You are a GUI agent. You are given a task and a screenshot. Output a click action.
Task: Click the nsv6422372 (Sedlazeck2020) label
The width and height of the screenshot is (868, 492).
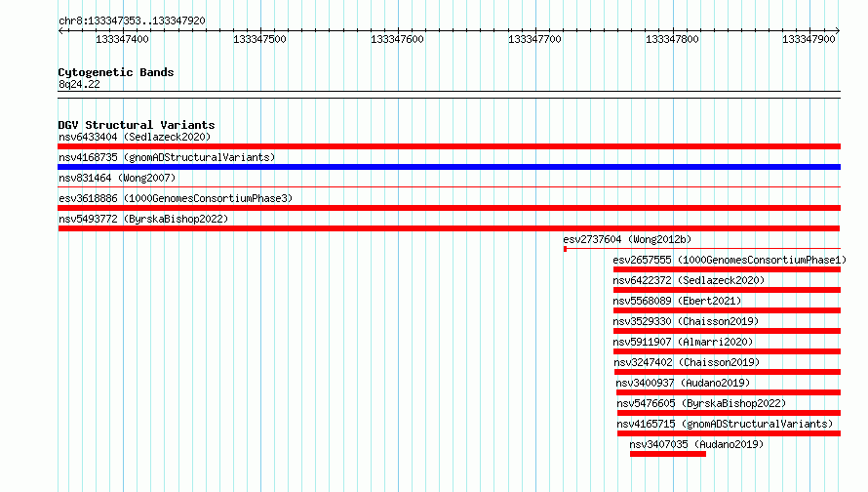(x=689, y=280)
